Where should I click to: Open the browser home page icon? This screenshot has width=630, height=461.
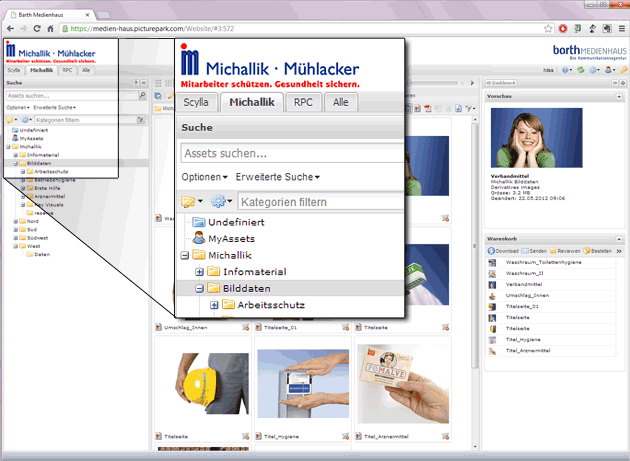pos(50,29)
